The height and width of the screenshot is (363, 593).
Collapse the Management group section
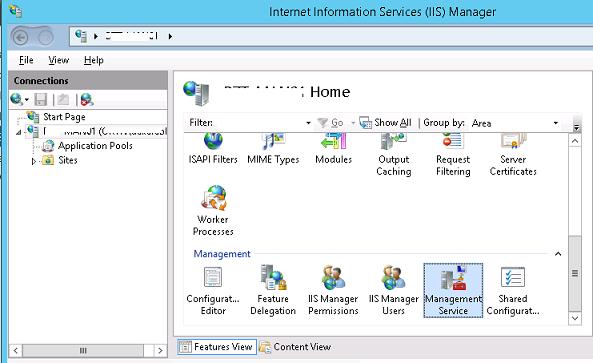pyautogui.click(x=558, y=254)
